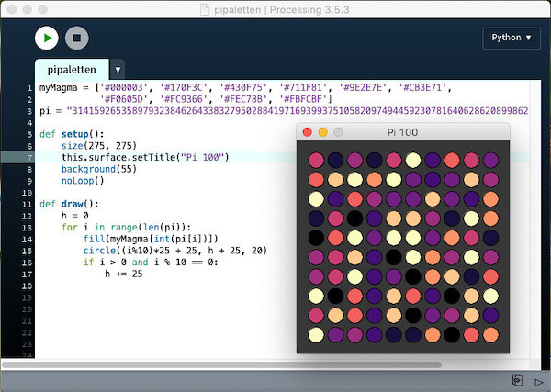This screenshot has width=551, height=392.
Task: Click the 'draw' function name in the code
Action: coord(72,204)
